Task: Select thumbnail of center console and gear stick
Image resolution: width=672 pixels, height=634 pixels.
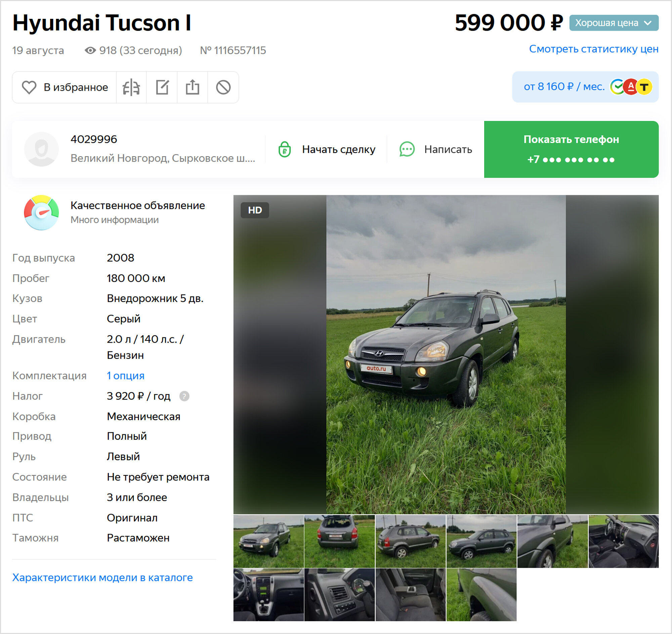Action: click(269, 595)
